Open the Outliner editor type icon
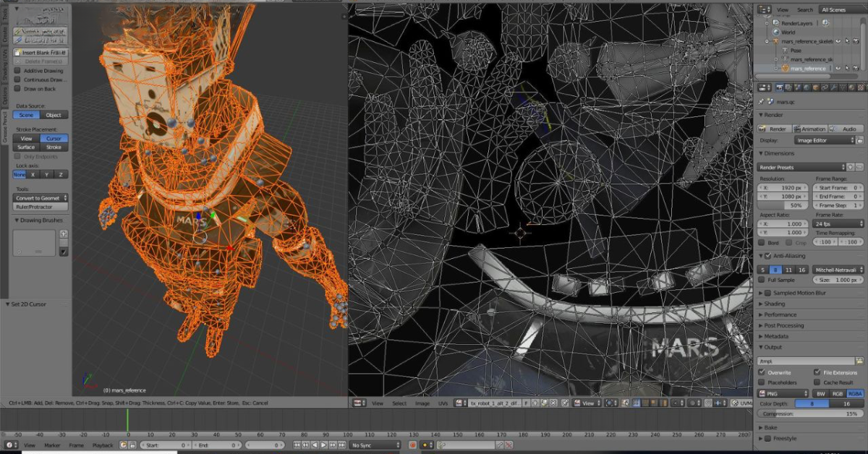Image resolution: width=868 pixels, height=454 pixels. tap(764, 9)
